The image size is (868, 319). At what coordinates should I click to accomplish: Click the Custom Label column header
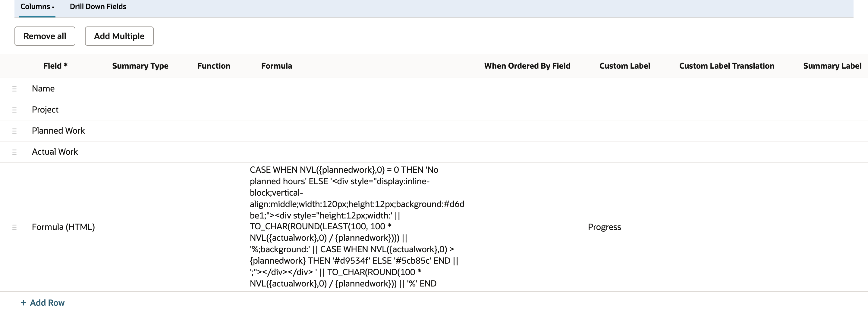(x=625, y=66)
